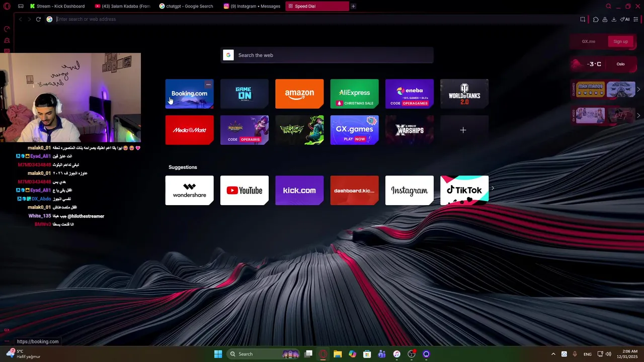Open the profile account icon
The width and height of the screenshot is (644, 362).
605,19
